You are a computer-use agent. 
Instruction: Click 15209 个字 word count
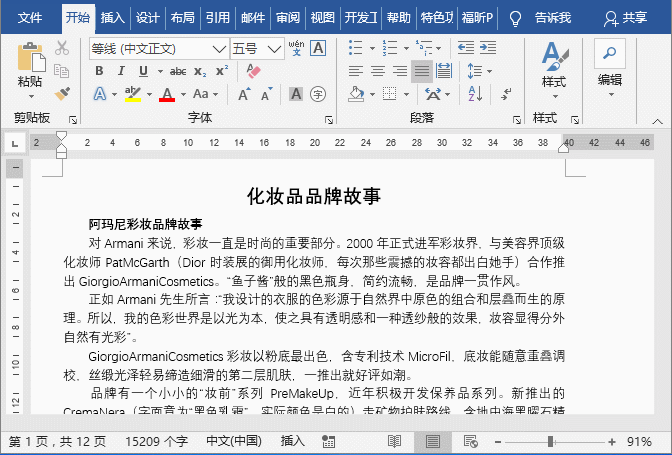click(156, 441)
